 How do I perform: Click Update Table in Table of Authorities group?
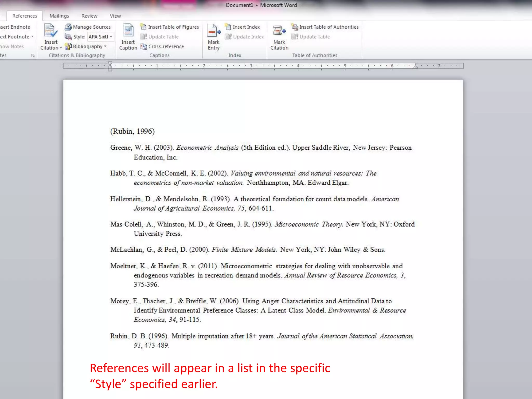311,37
